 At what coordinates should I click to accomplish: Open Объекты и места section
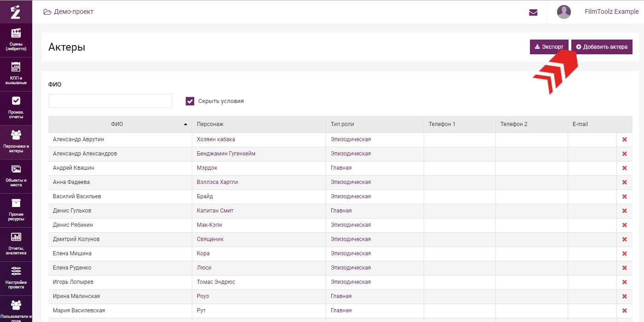pyautogui.click(x=16, y=176)
